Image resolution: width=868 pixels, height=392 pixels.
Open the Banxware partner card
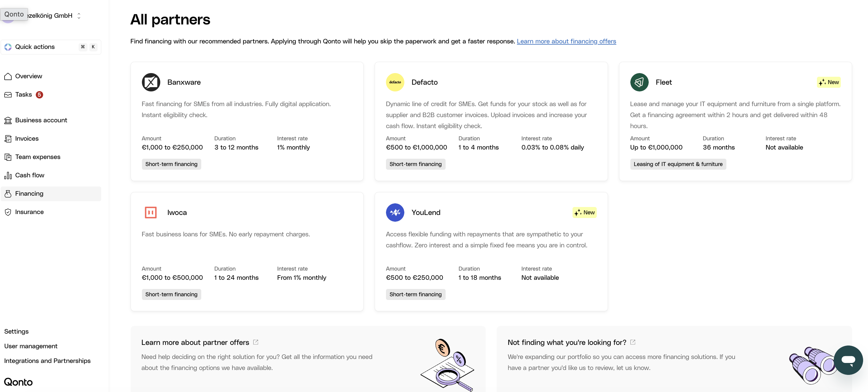247,121
